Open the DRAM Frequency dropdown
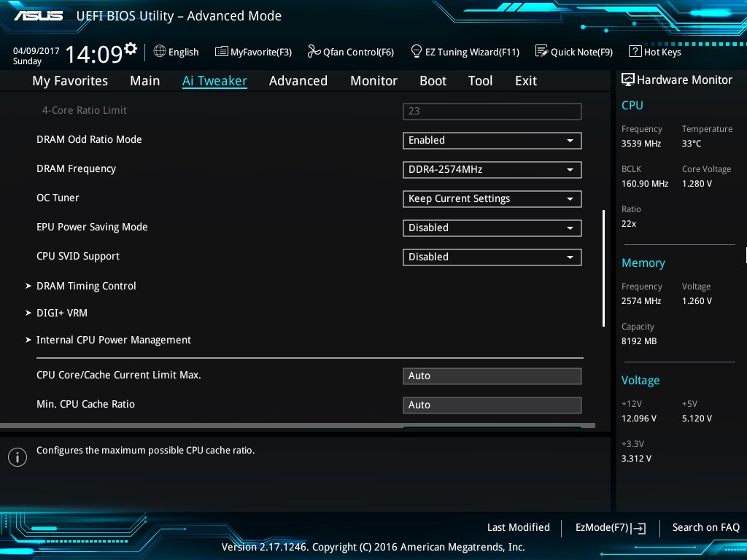Viewport: 747px width, 560px height. click(492, 169)
